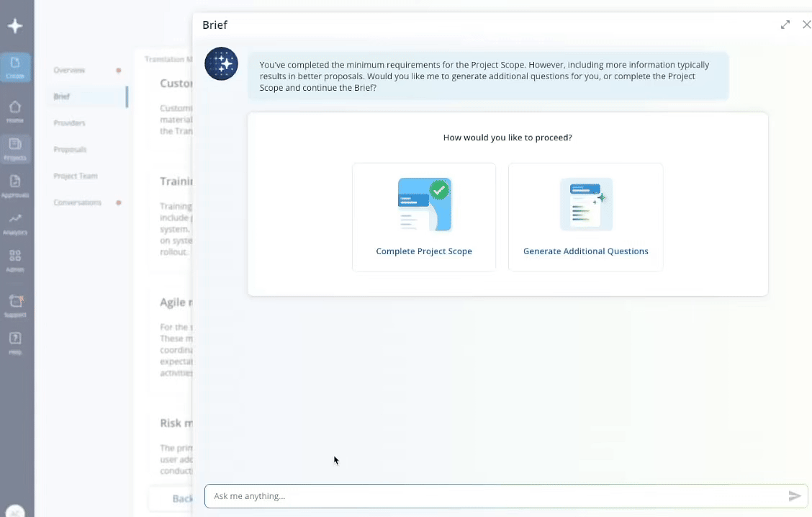Click the Create icon in sidebar
This screenshot has width=812, height=517.
coord(15,66)
